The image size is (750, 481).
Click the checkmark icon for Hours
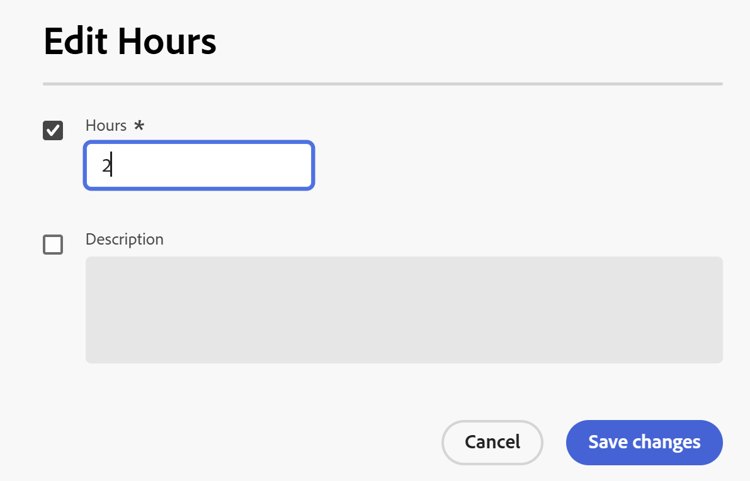(x=53, y=130)
